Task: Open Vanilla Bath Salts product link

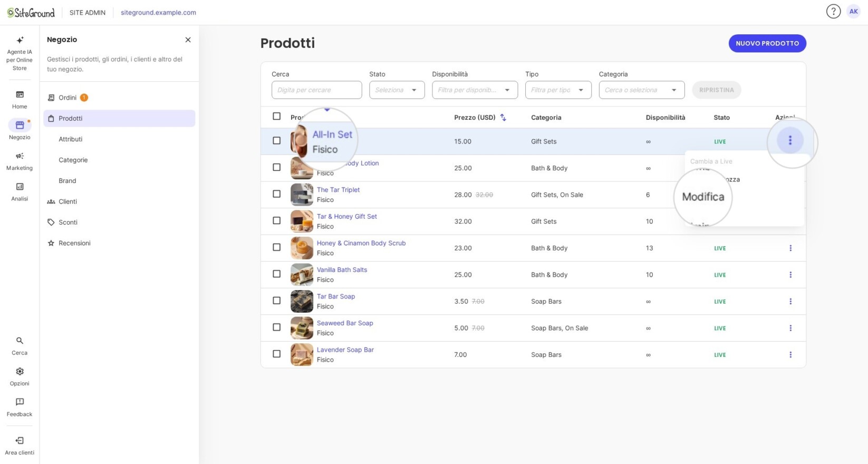Action: pos(342,270)
